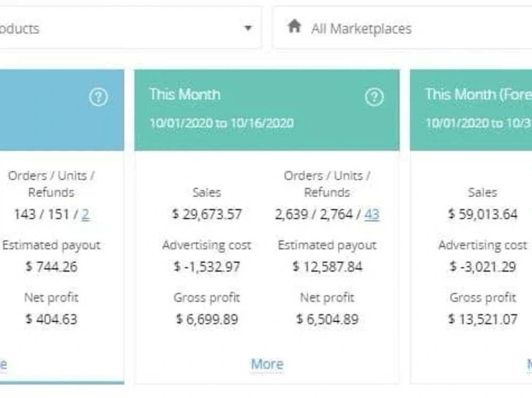The image size is (532, 398).
Task: Click gross profit $ 6,699.89
Action: pos(206,319)
